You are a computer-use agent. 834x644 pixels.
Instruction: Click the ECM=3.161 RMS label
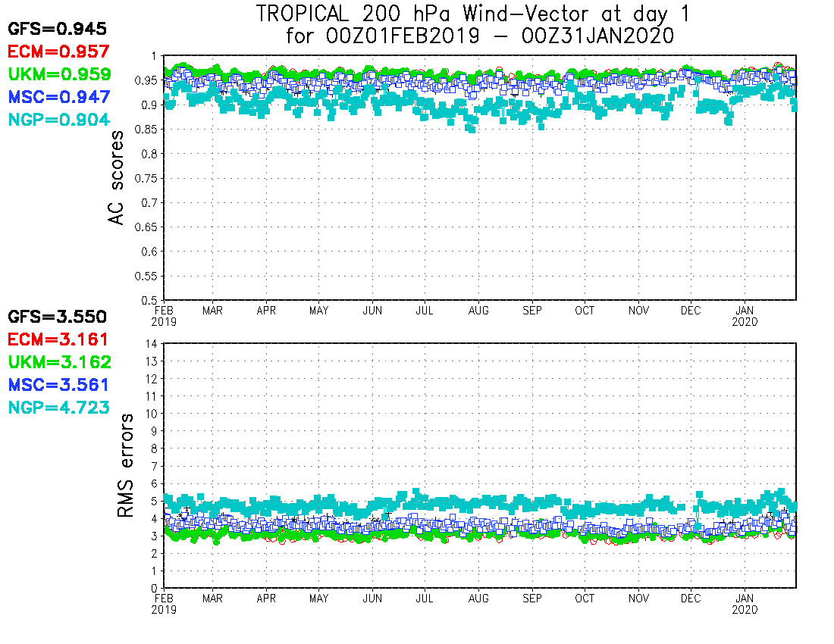click(x=58, y=339)
